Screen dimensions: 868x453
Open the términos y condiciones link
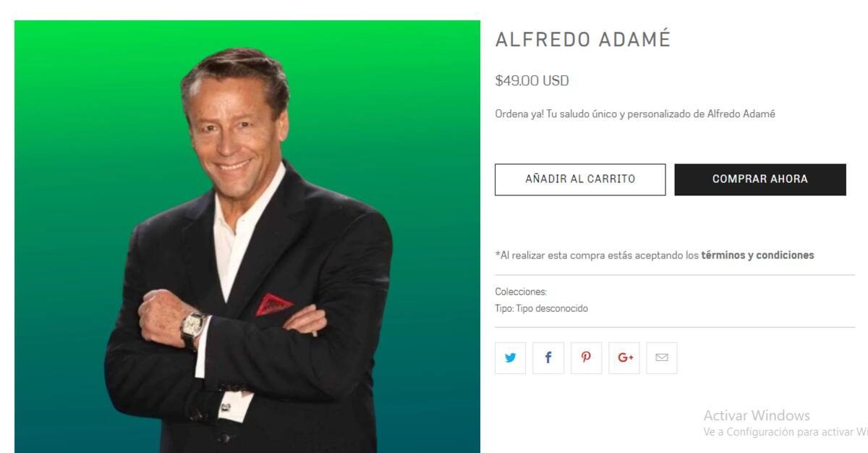757,255
